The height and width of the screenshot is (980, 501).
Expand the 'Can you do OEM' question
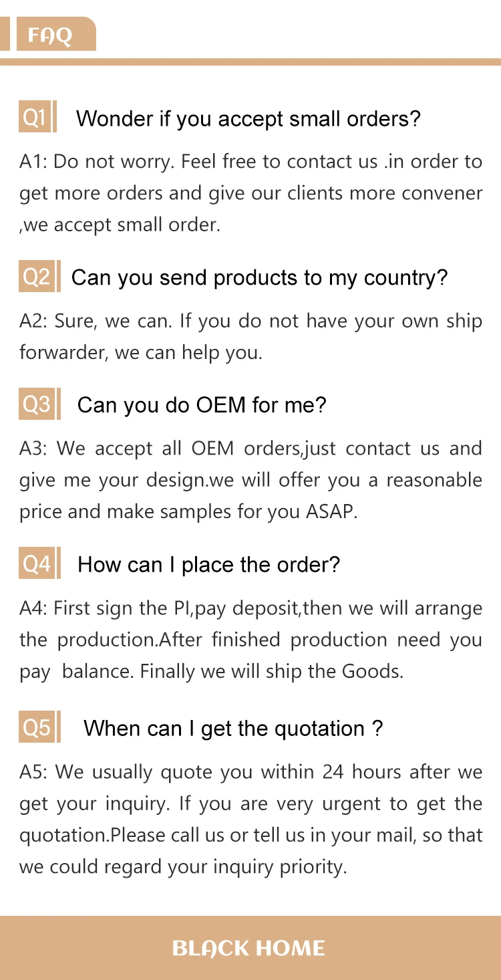click(202, 405)
